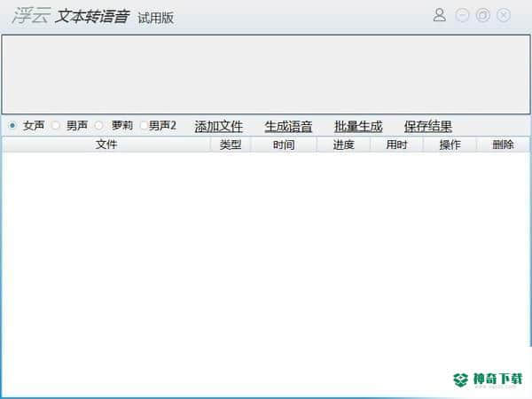Pick the 男声2 voice option
The height and width of the screenshot is (399, 532).
(144, 126)
